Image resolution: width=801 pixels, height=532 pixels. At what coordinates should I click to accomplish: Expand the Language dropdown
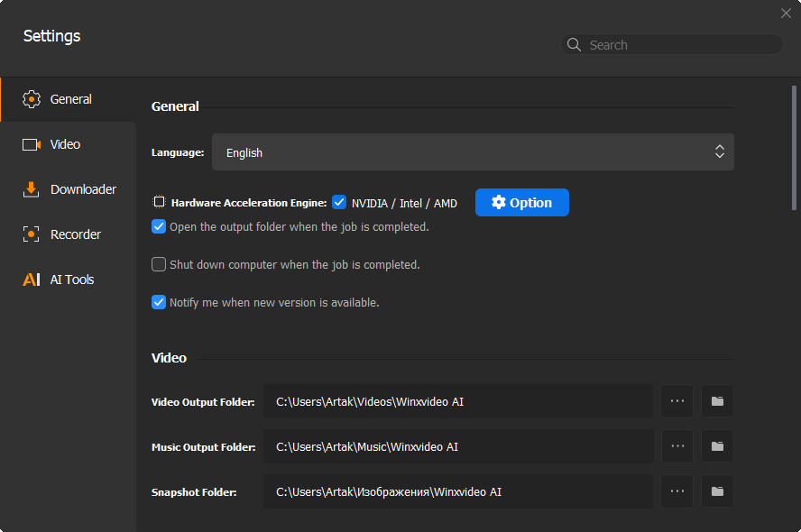pos(473,152)
